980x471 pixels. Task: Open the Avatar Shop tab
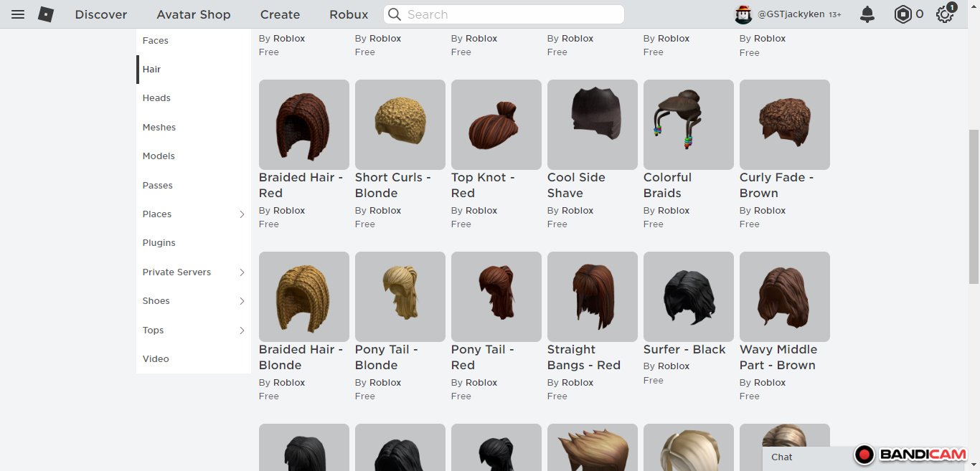point(194,14)
